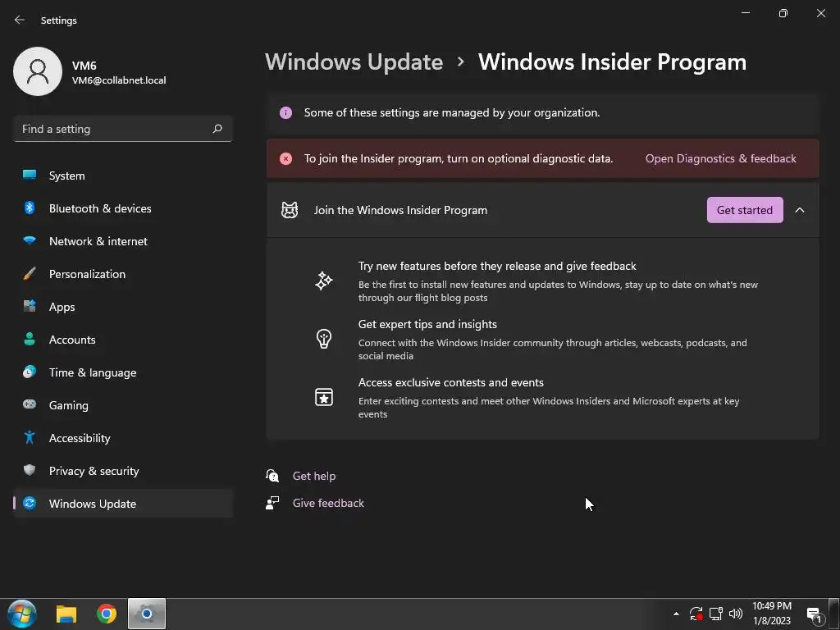840x630 pixels.
Task: Click the red error icon
Action: click(285, 158)
